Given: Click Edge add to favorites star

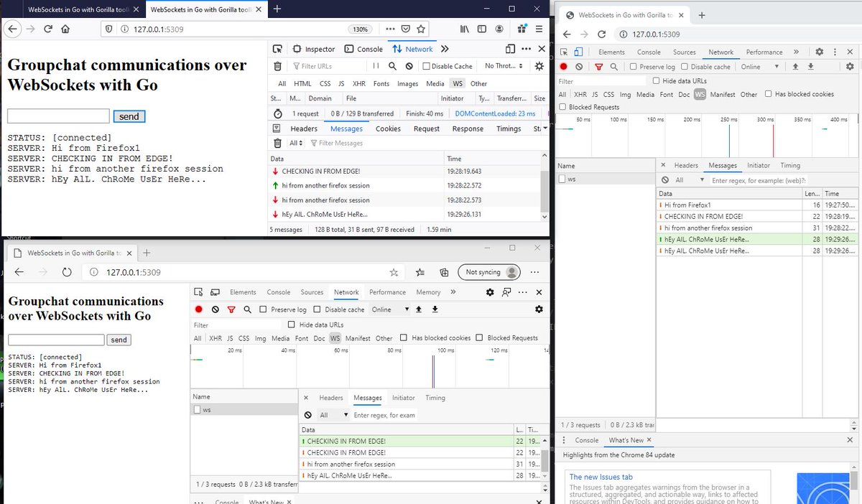Looking at the screenshot, I should 394,273.
